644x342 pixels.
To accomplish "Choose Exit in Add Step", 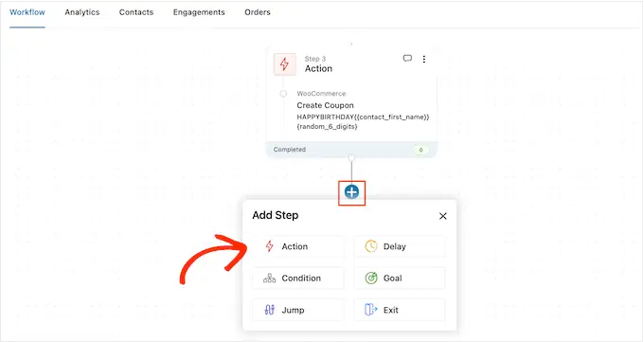I will click(400, 310).
